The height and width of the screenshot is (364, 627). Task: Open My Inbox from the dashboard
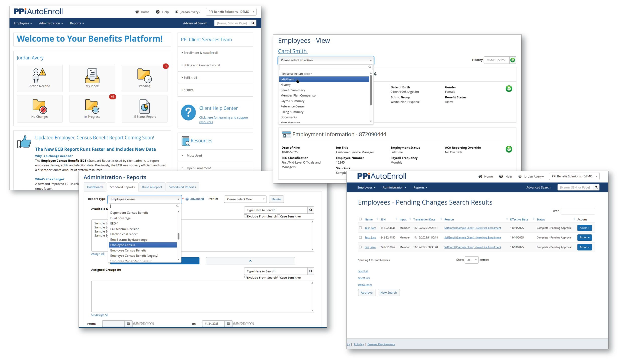(x=92, y=78)
